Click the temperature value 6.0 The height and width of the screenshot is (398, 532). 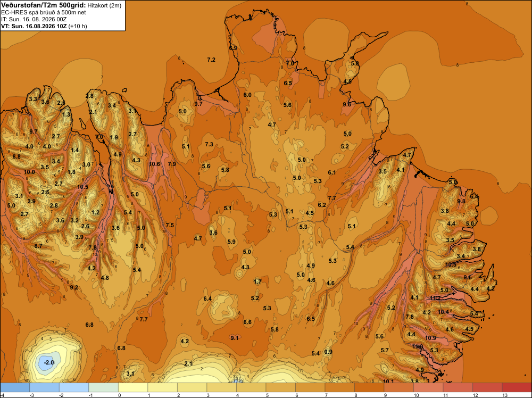[247, 95]
